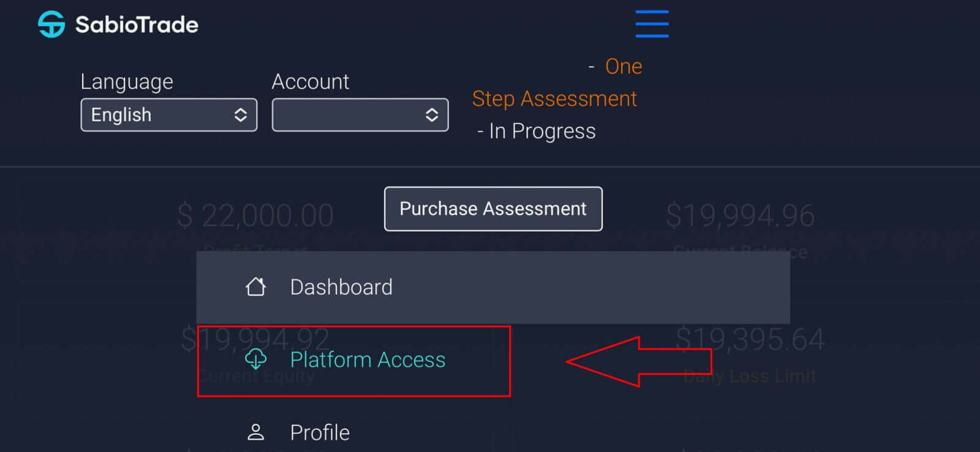The width and height of the screenshot is (980, 452).
Task: Open the blue hamburger navigation menu
Action: pyautogui.click(x=651, y=23)
